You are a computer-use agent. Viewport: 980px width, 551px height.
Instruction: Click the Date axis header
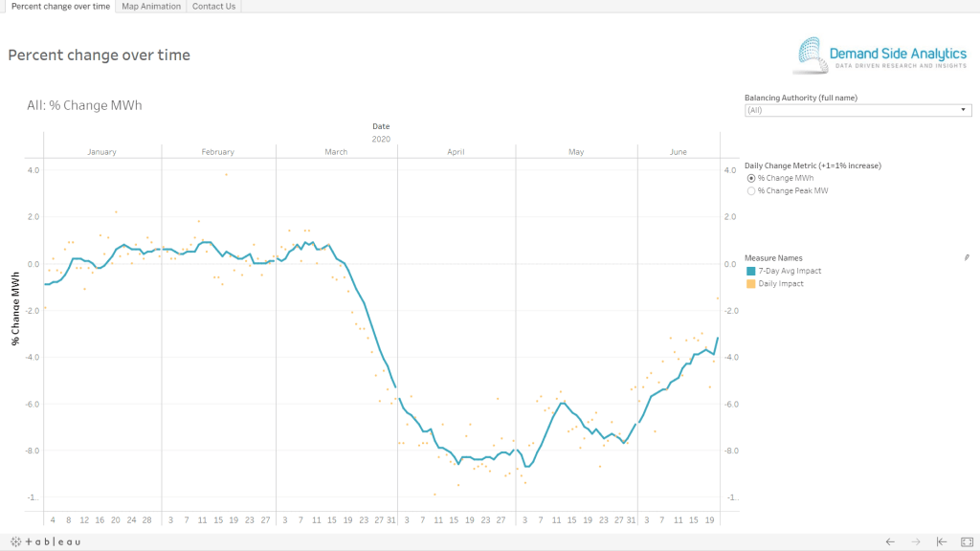(x=381, y=126)
